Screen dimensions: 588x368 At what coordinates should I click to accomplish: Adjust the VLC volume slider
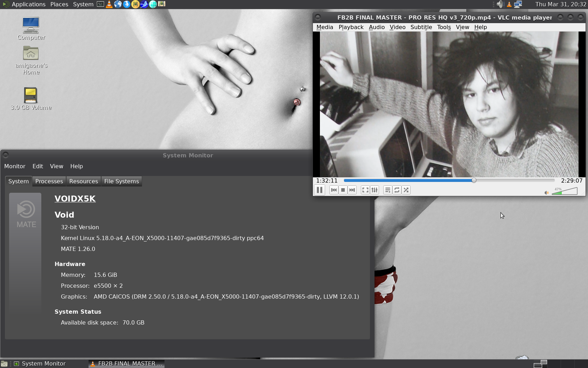[565, 191]
